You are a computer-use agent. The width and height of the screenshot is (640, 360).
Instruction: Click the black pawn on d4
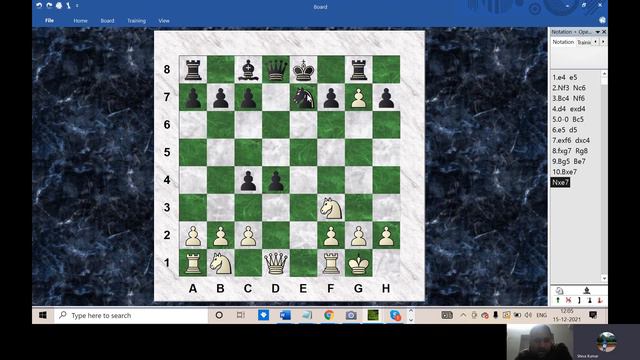(x=276, y=180)
